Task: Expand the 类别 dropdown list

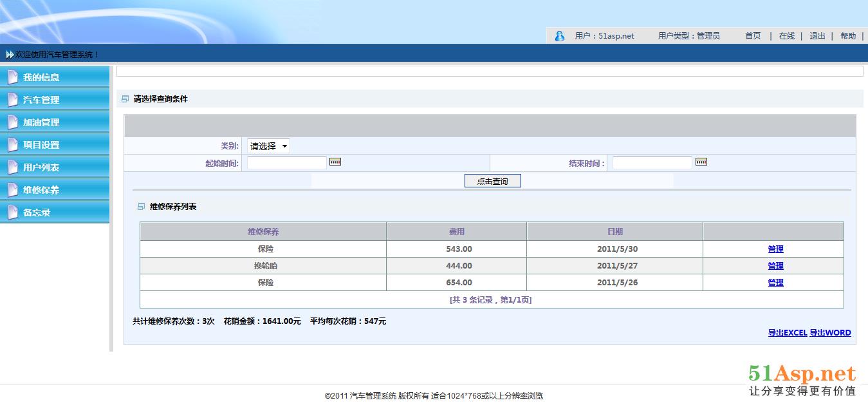Action: click(269, 146)
